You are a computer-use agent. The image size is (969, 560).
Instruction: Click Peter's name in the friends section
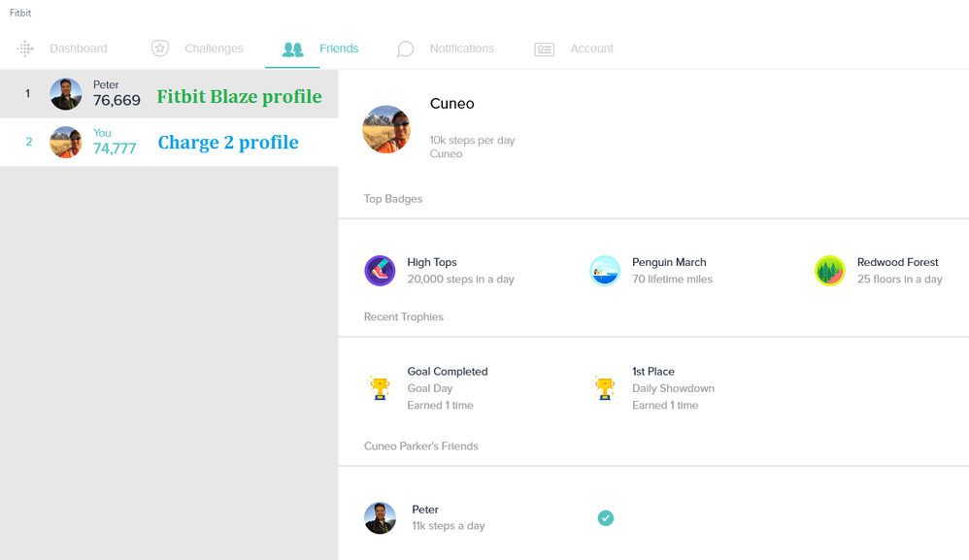click(425, 510)
